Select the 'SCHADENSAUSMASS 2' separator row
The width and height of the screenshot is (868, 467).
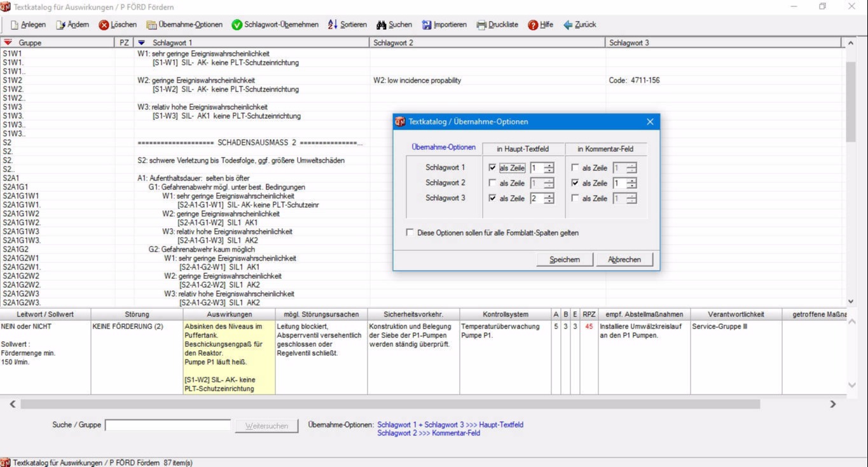click(x=250, y=143)
